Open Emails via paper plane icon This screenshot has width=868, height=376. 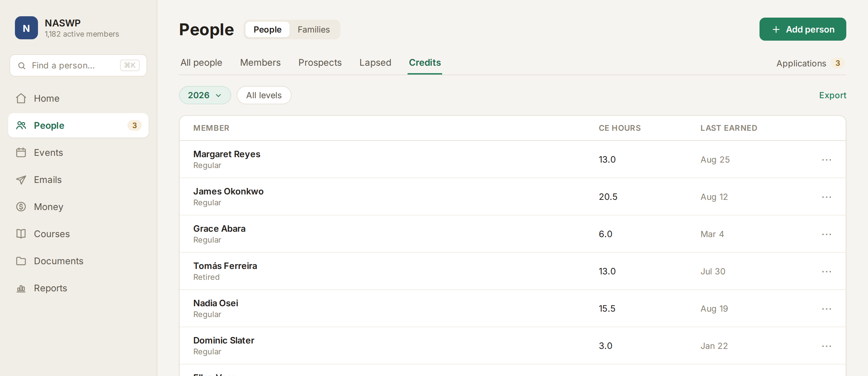coord(21,180)
